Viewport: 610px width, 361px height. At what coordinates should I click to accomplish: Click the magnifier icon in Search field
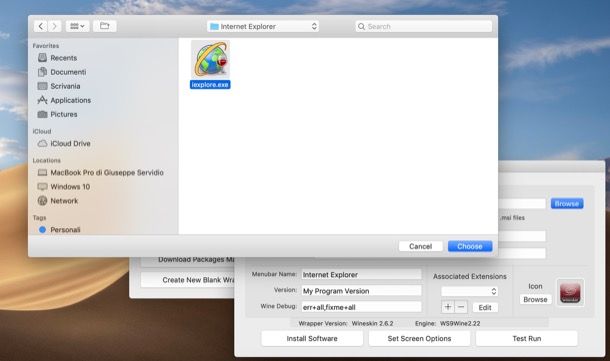pyautogui.click(x=361, y=26)
